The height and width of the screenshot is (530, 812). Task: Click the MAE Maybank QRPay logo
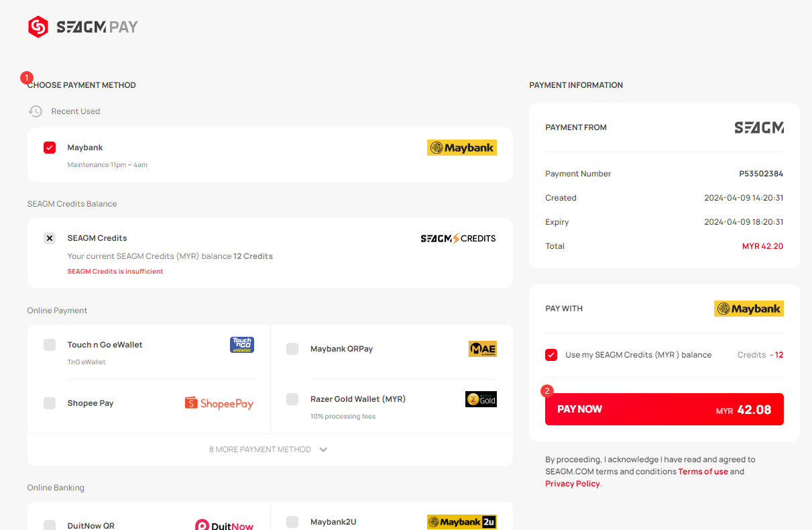[x=483, y=349]
